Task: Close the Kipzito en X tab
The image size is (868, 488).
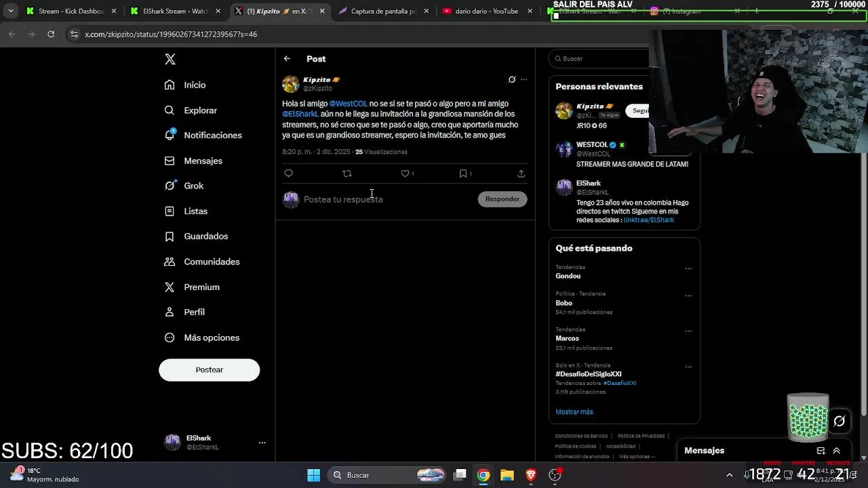Action: [x=322, y=11]
